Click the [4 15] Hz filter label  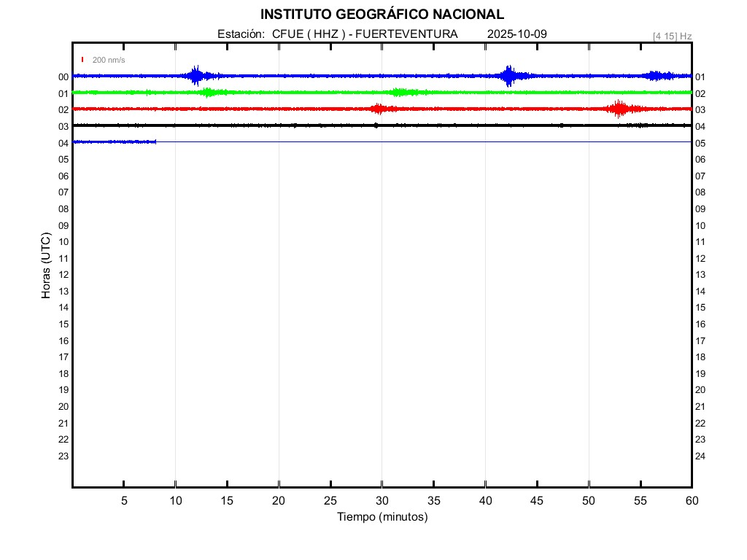pos(672,36)
